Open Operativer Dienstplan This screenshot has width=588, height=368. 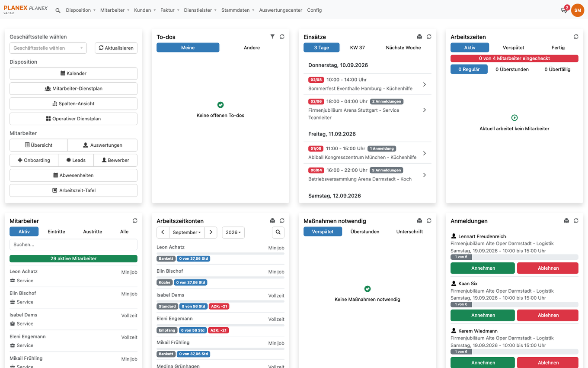(x=73, y=119)
